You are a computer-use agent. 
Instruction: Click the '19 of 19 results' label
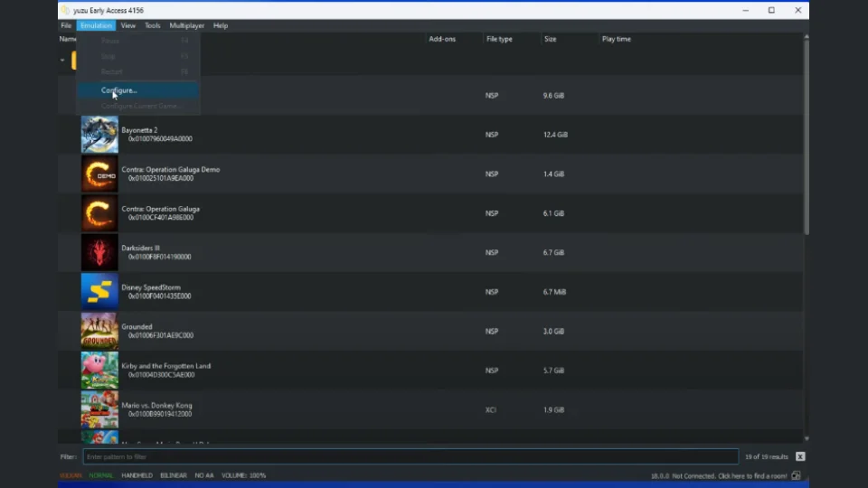click(x=766, y=457)
